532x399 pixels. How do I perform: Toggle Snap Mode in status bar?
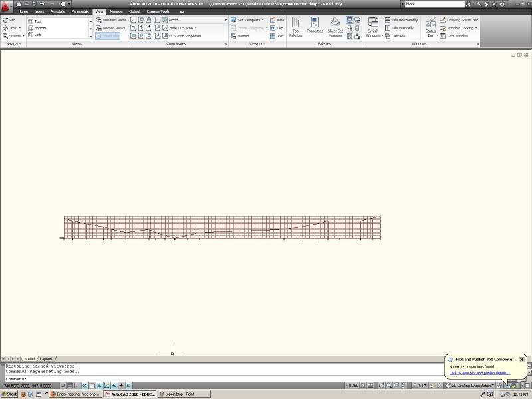[x=63, y=386]
